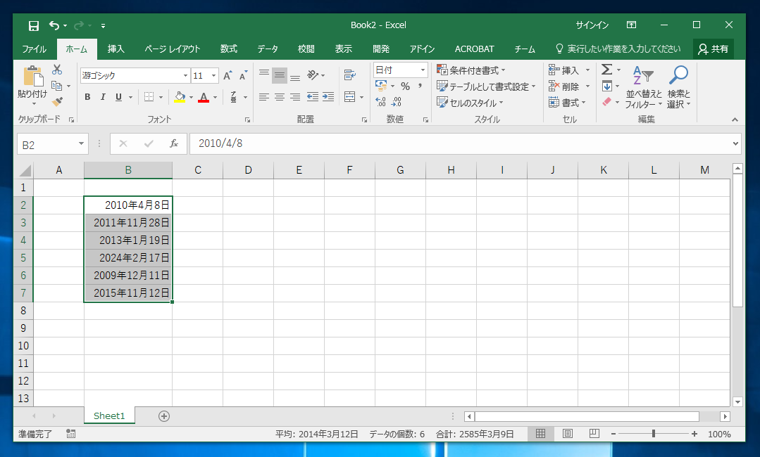Increase font size with large A
Image resolution: width=760 pixels, height=457 pixels.
(227, 75)
